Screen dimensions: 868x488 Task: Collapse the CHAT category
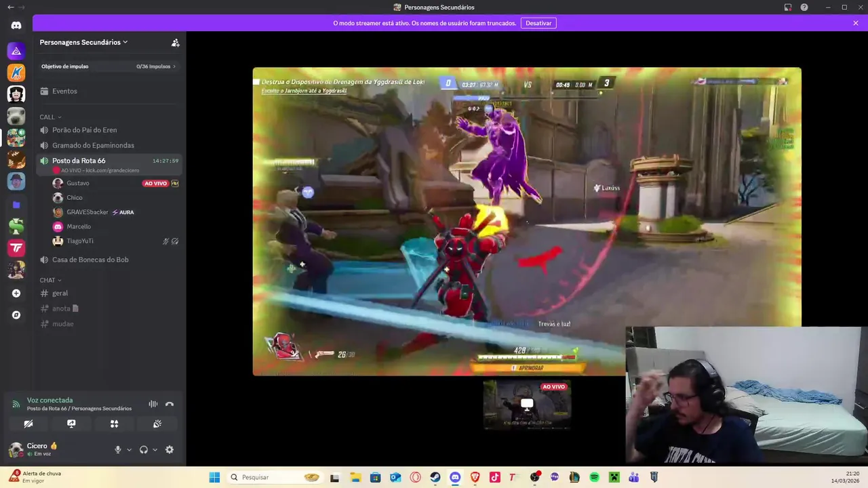point(50,280)
